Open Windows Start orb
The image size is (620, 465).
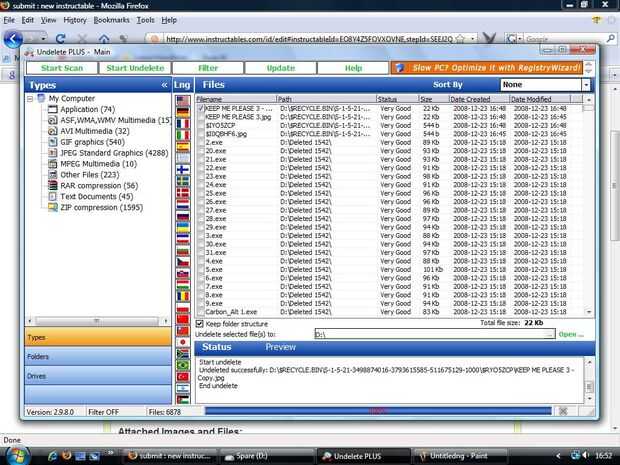coord(16,456)
